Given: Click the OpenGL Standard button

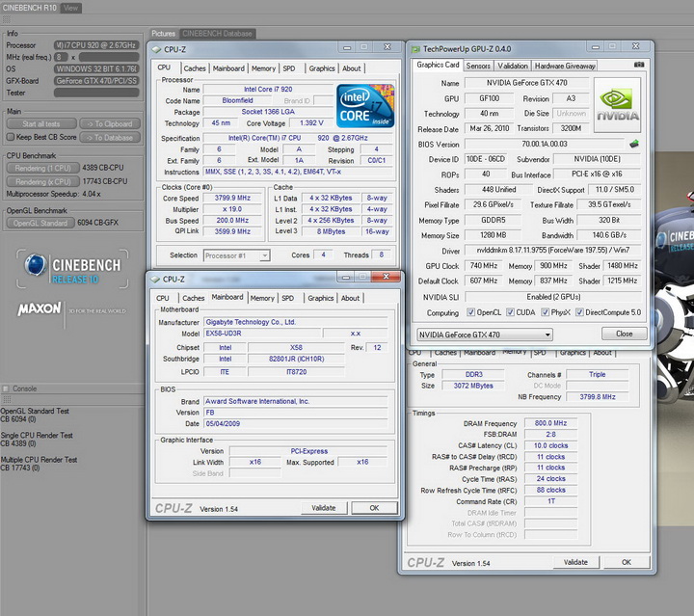Looking at the screenshot, I should click(40, 223).
